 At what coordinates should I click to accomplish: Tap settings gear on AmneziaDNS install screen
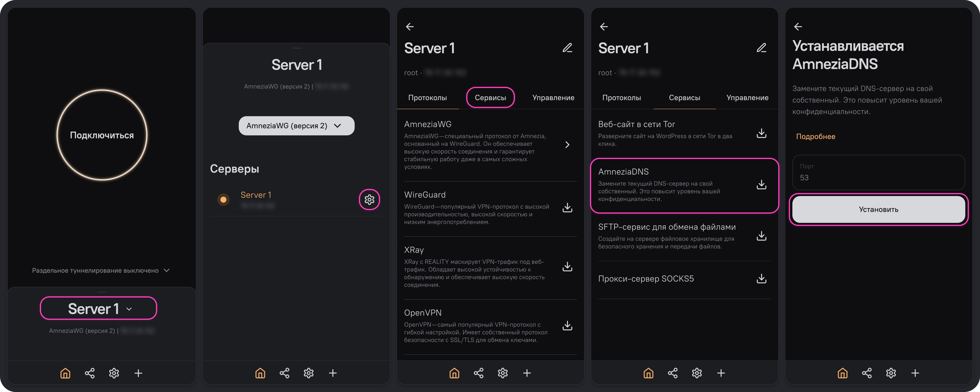tap(891, 373)
